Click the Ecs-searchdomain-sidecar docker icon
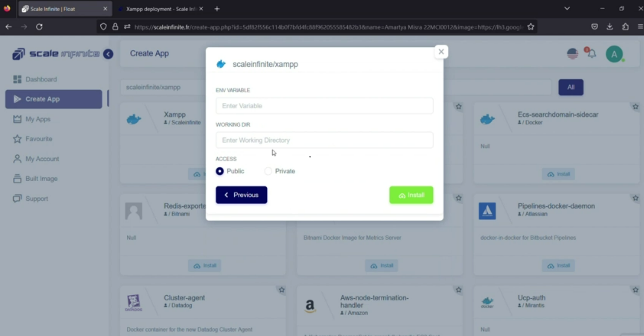Screen dimensions: 644x336 [487, 119]
